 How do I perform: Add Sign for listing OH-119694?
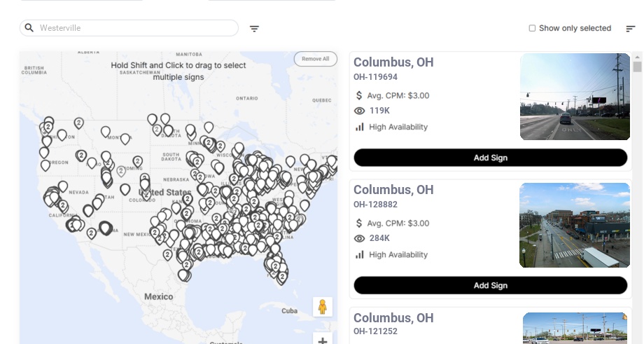(490, 158)
